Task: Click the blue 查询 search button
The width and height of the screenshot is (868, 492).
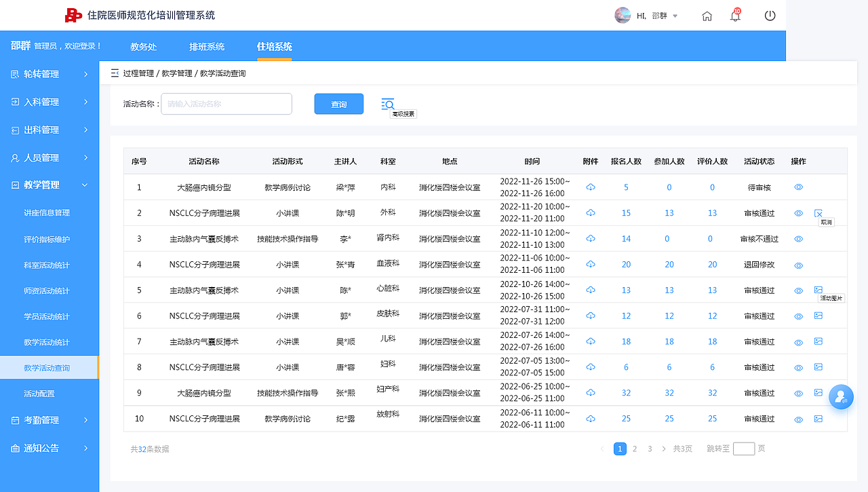Action: pyautogui.click(x=338, y=104)
